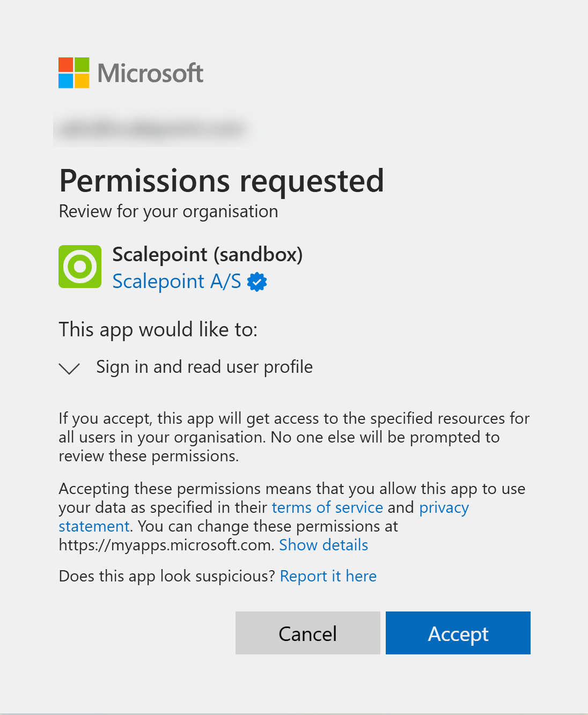Open the Scalepoint A/S publisher link

point(177,282)
